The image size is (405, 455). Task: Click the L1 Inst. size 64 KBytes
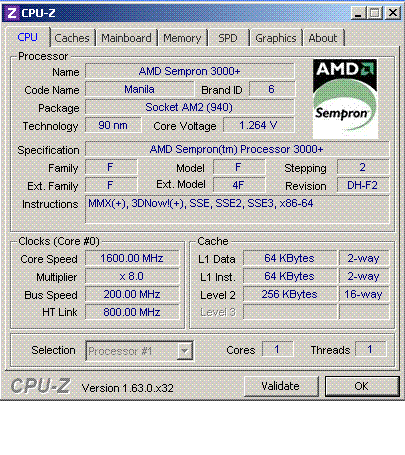pos(290,276)
